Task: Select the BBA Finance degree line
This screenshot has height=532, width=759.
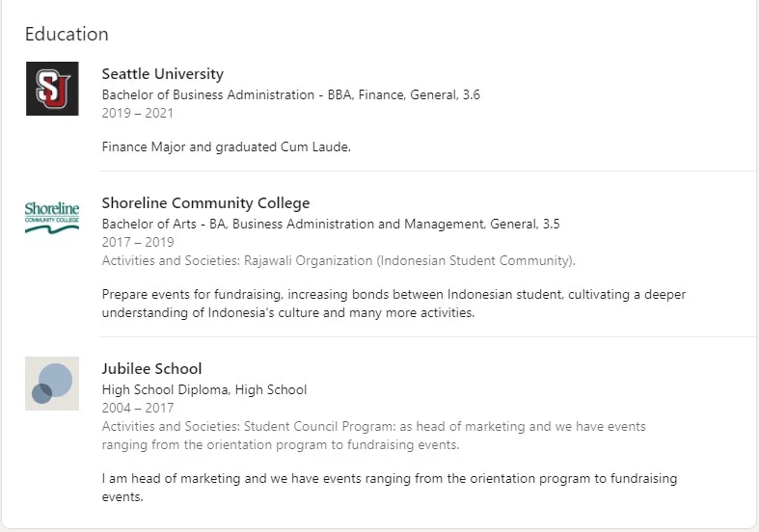Action: 291,94
